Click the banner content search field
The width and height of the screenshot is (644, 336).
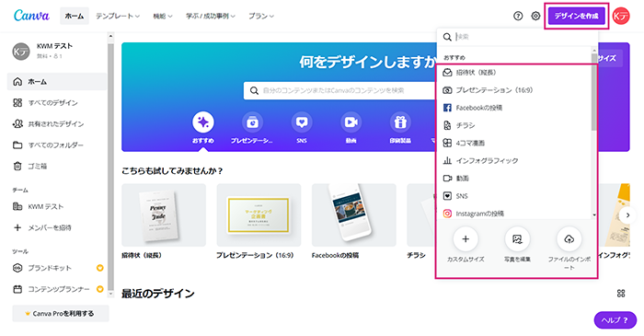[340, 90]
